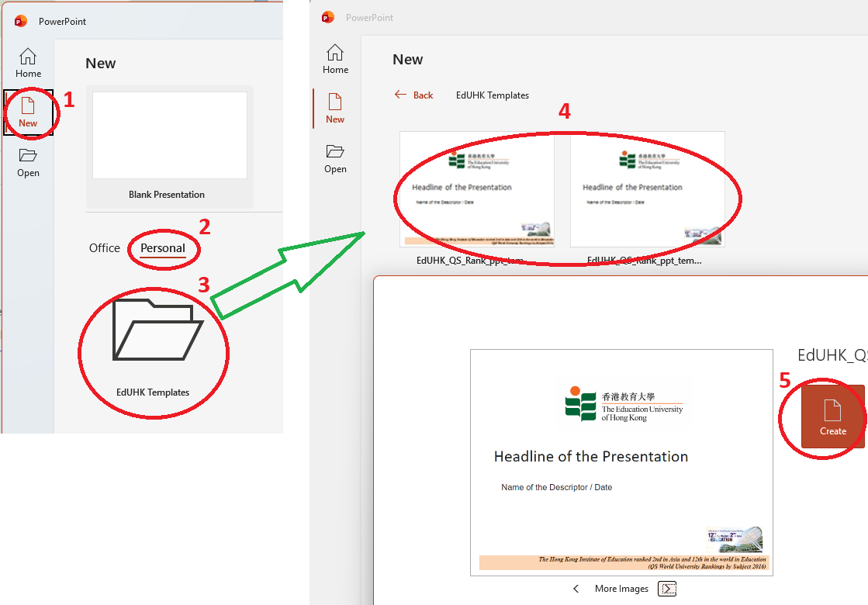Switch to the Office tab

click(x=104, y=248)
